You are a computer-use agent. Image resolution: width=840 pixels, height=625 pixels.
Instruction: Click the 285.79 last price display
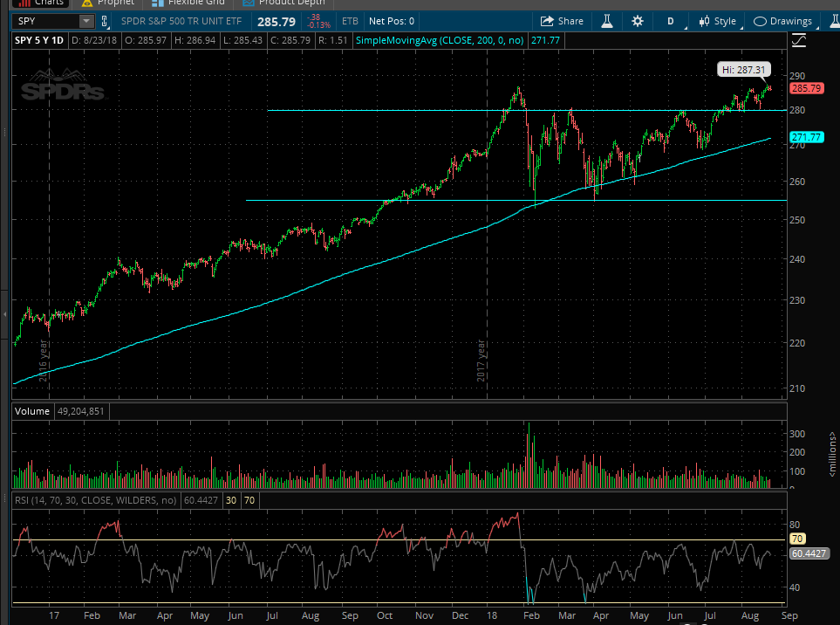[277, 22]
